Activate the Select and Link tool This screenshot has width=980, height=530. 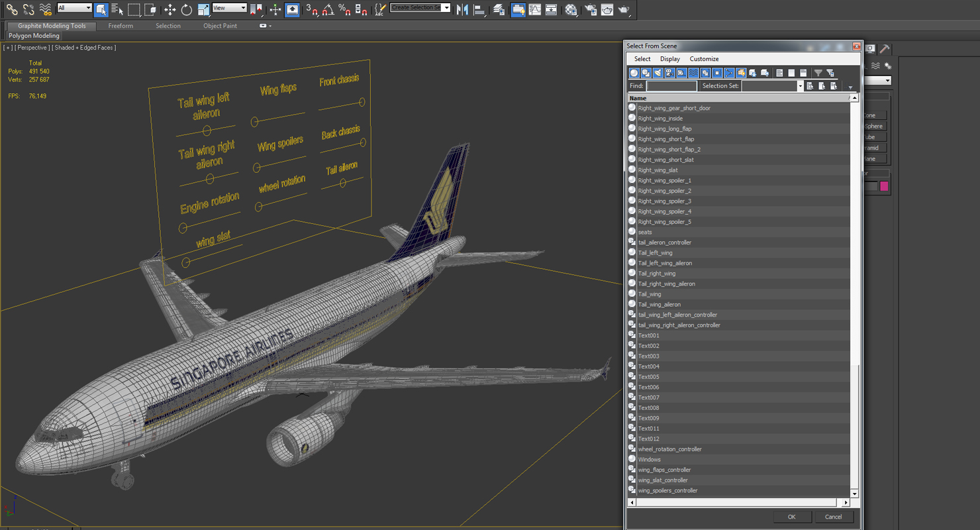[x=12, y=9]
